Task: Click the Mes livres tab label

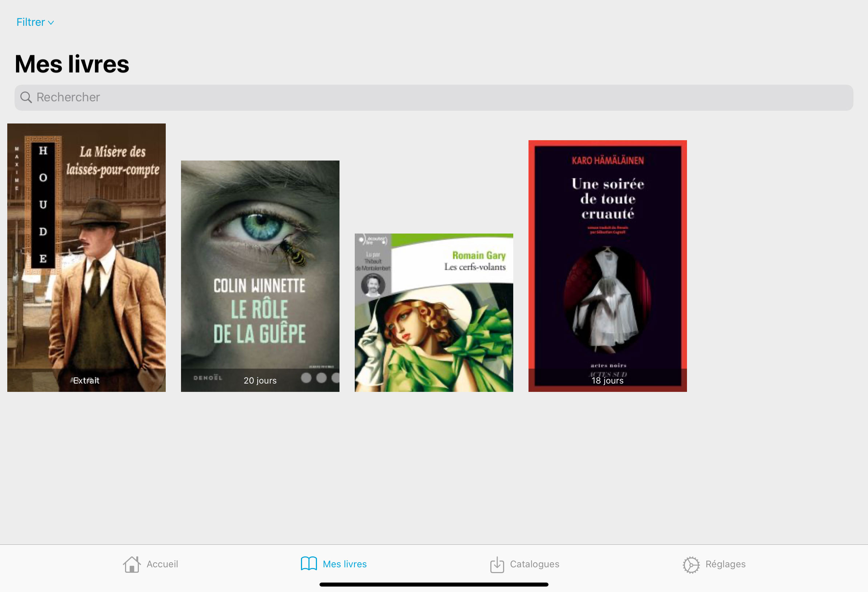Action: (x=344, y=564)
